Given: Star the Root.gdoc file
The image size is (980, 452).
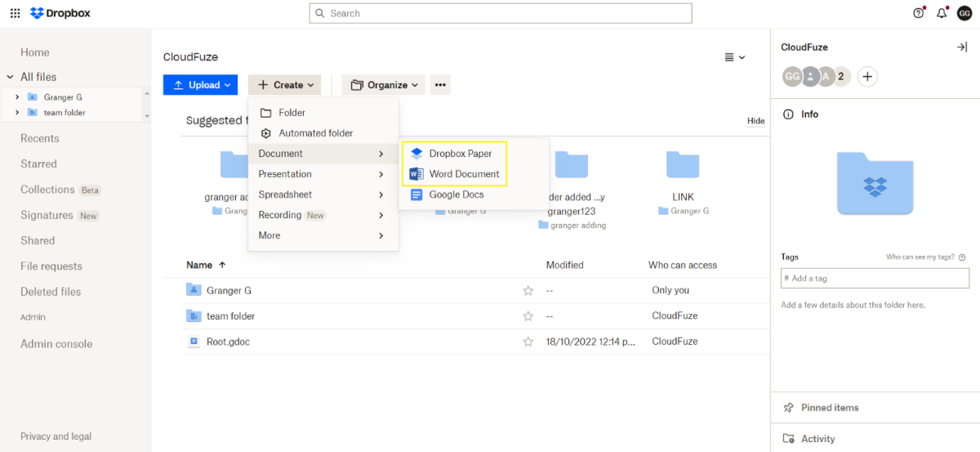Looking at the screenshot, I should 528,342.
